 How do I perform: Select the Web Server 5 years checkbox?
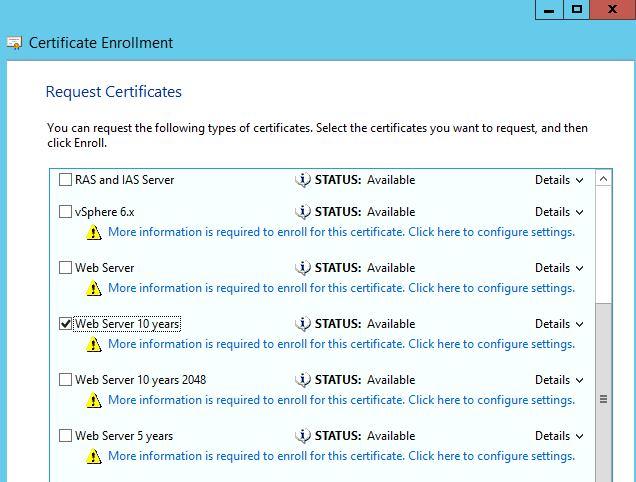point(66,436)
